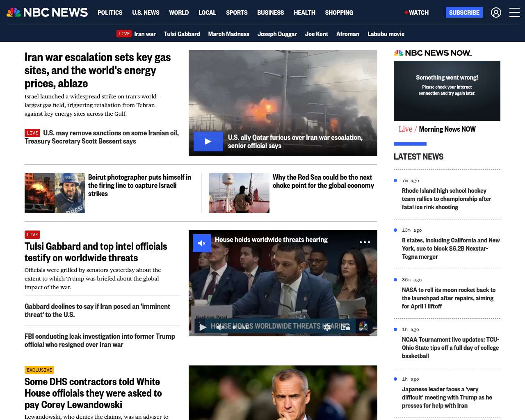Open the Beirut photographer story thumbnail
This screenshot has width=525, height=420.
pyautogui.click(x=55, y=193)
